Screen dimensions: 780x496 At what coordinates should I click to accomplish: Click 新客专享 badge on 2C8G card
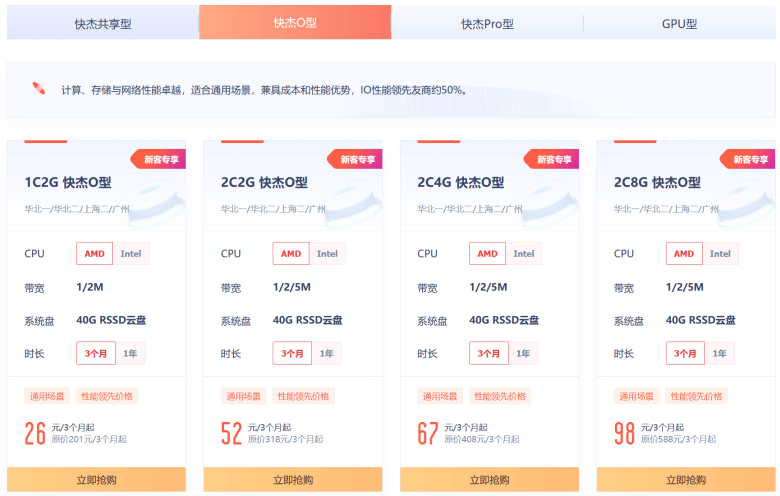[748, 159]
